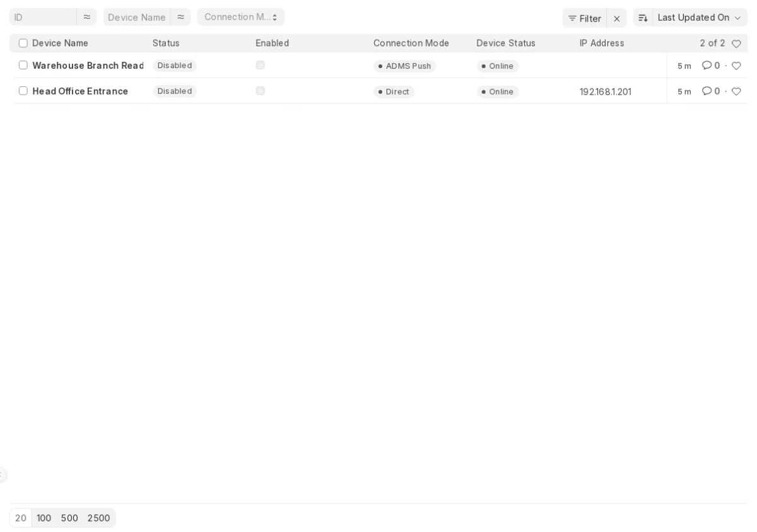Toggle sort direction icon beside Last Updated On
This screenshot has height=532, width=757.
(643, 18)
